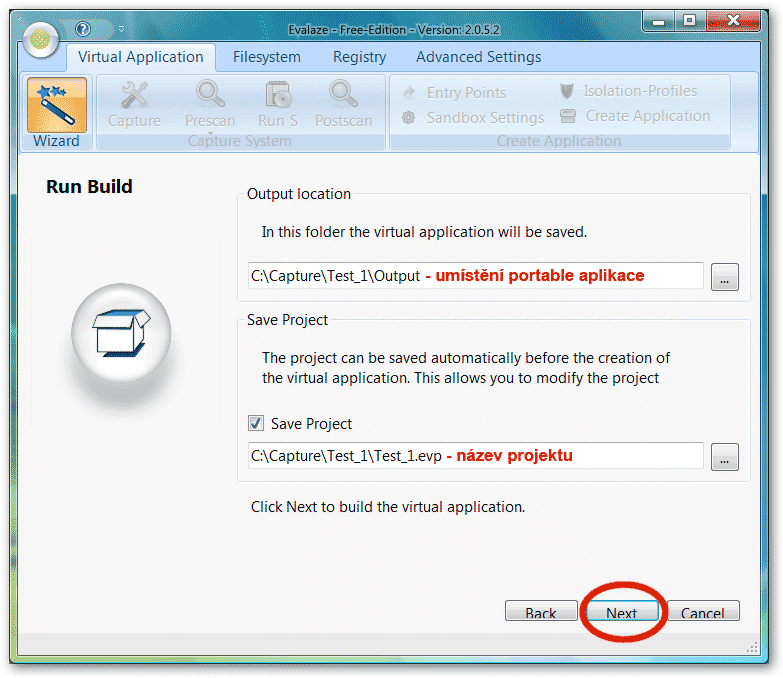Screen dimensions: 783x678
Task: Click the Back button
Action: click(x=541, y=611)
